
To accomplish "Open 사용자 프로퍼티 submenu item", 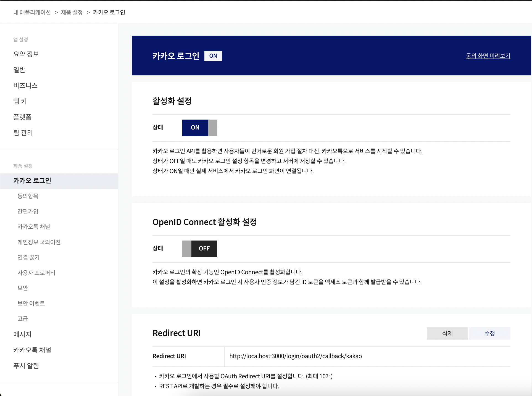I will click(x=36, y=273).
